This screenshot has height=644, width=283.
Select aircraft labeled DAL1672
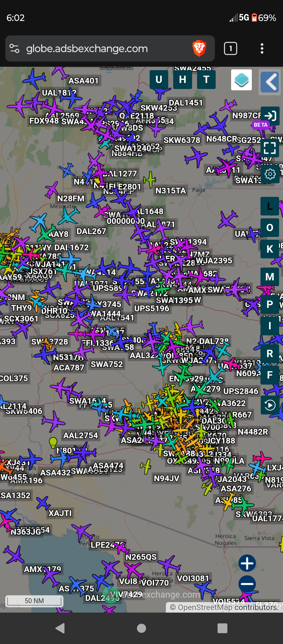click(72, 247)
